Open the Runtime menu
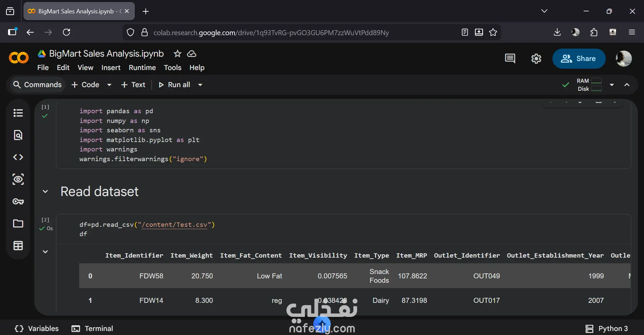This screenshot has width=644, height=335. click(142, 68)
